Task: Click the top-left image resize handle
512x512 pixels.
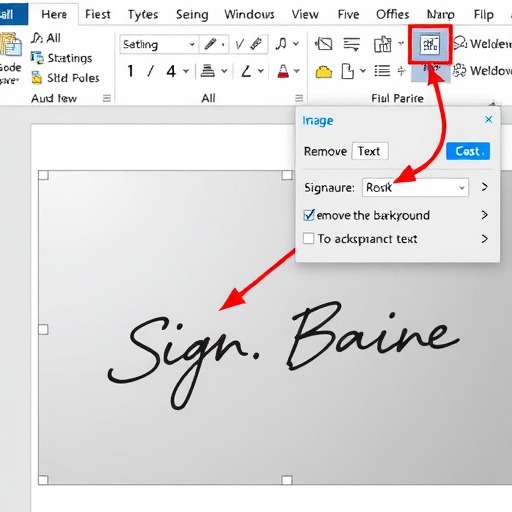Action: coord(43,175)
